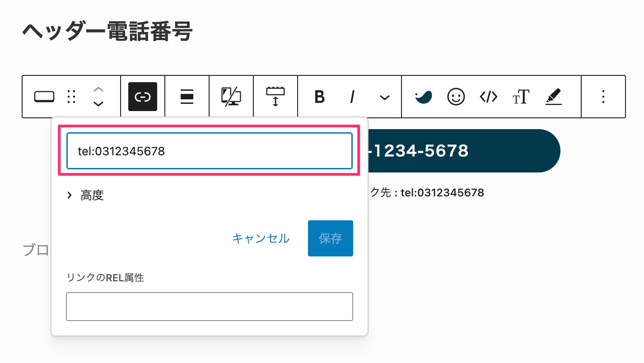The image size is (644, 363).
Task: Click the ヘッダー電話番号 title text
Action: pyautogui.click(x=107, y=33)
